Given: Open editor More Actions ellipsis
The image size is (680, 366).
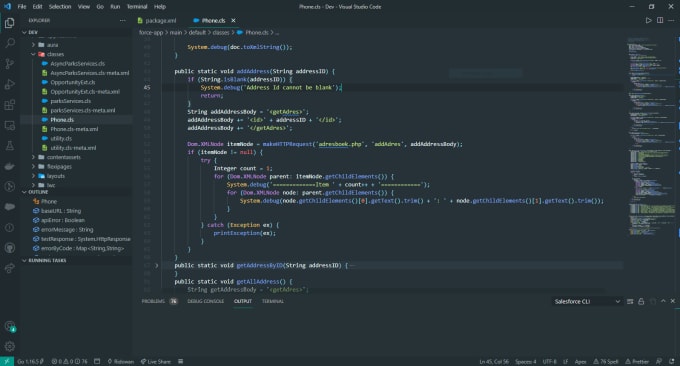Looking at the screenshot, I should click(x=671, y=20).
